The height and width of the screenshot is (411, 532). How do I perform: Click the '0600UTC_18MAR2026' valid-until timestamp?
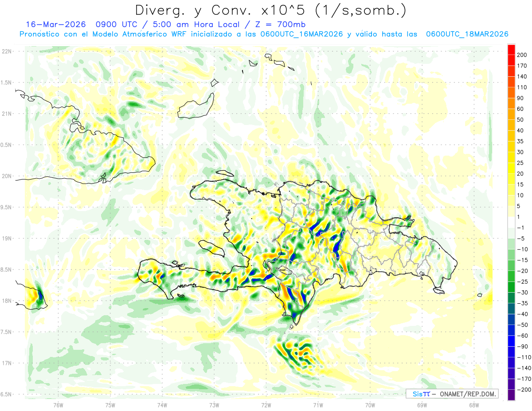[x=467, y=34]
